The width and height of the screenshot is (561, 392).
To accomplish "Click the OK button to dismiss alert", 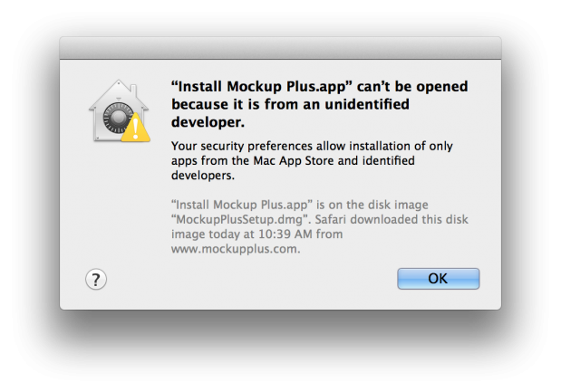I will (439, 279).
